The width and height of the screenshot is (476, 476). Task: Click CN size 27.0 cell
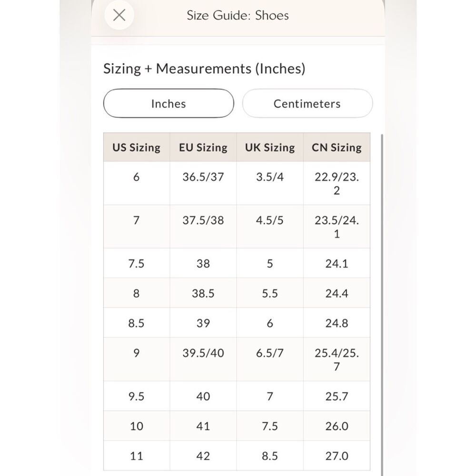(x=337, y=456)
